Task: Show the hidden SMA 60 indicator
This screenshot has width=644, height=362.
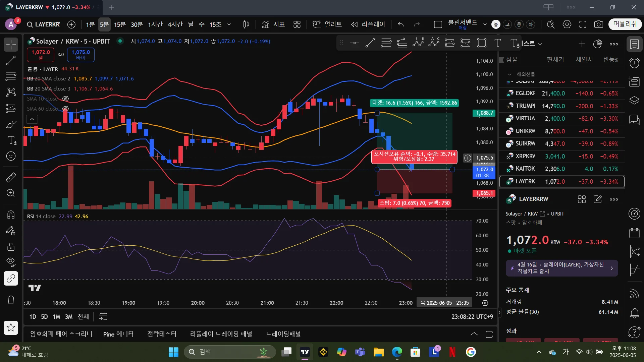Action: (66, 109)
